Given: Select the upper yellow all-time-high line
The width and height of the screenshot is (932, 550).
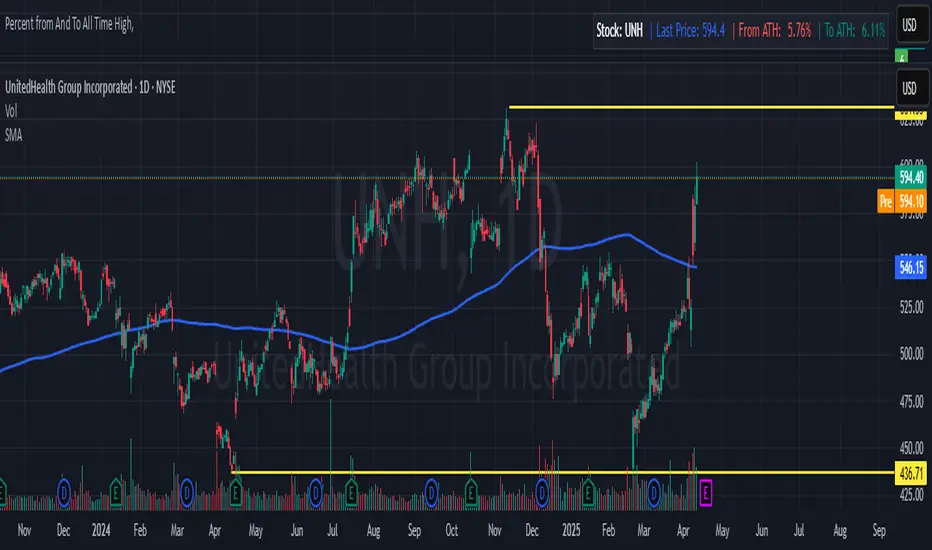Looking at the screenshot, I should click(x=701, y=107).
